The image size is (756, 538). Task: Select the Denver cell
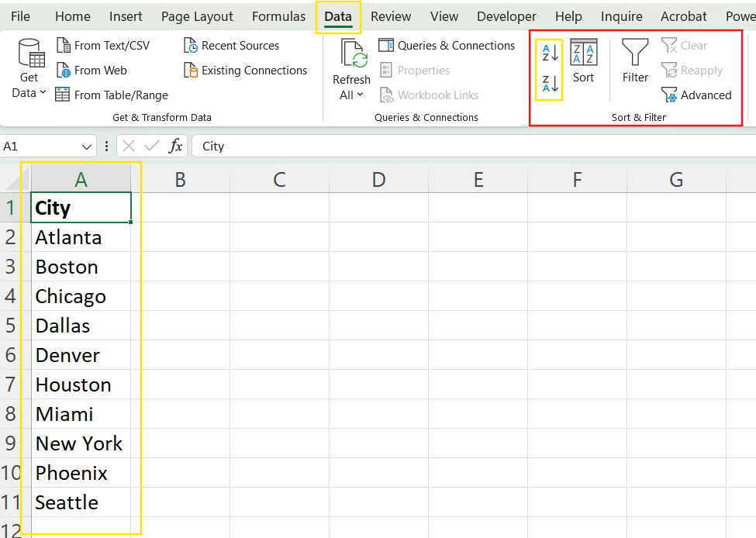pyautogui.click(x=81, y=355)
